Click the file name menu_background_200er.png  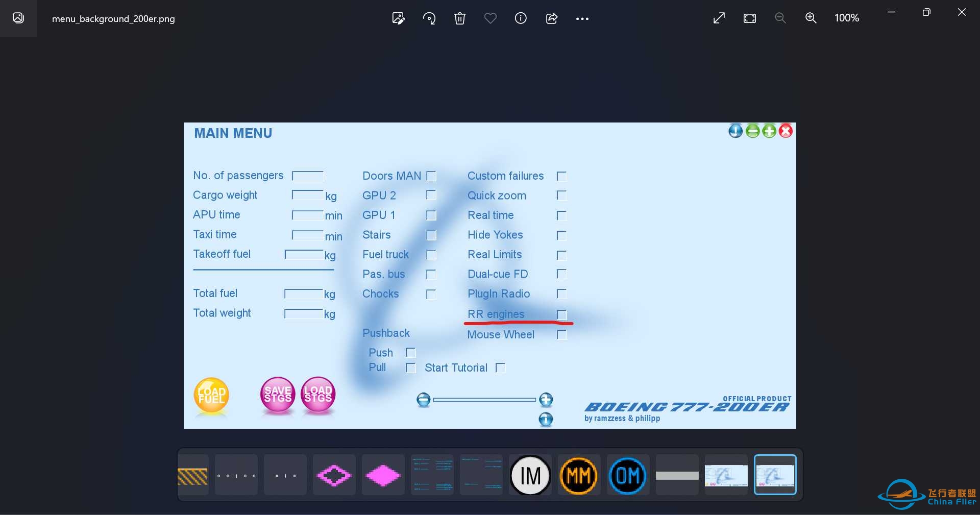coord(113,19)
